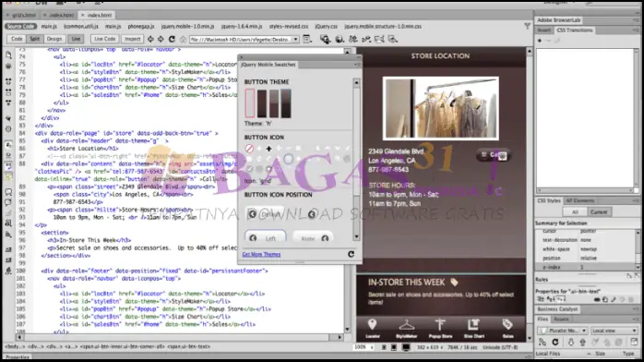This screenshot has width=644, height=362.
Task: Click the file management arrows icon
Action: coord(352,40)
